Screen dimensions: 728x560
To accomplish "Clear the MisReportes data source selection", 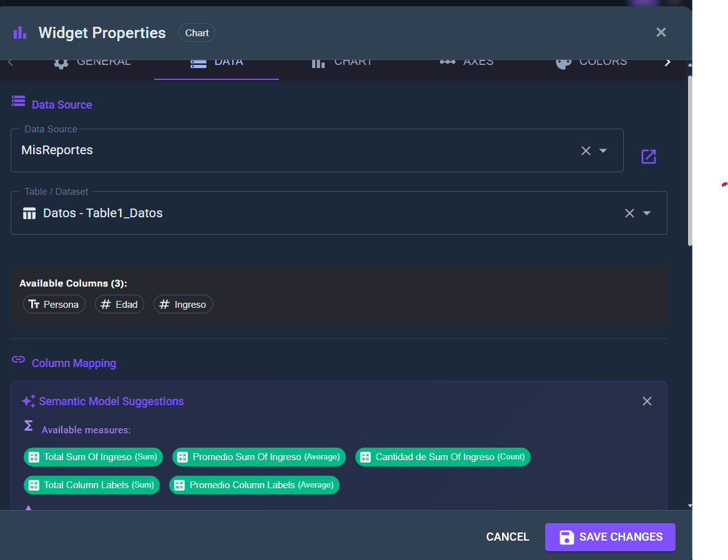I will point(585,150).
